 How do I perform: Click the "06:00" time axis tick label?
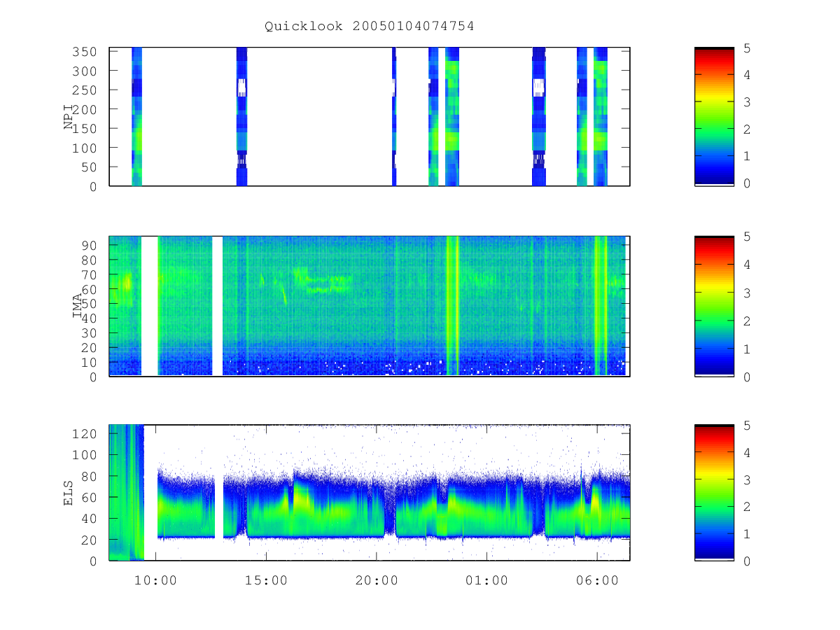tap(597, 580)
